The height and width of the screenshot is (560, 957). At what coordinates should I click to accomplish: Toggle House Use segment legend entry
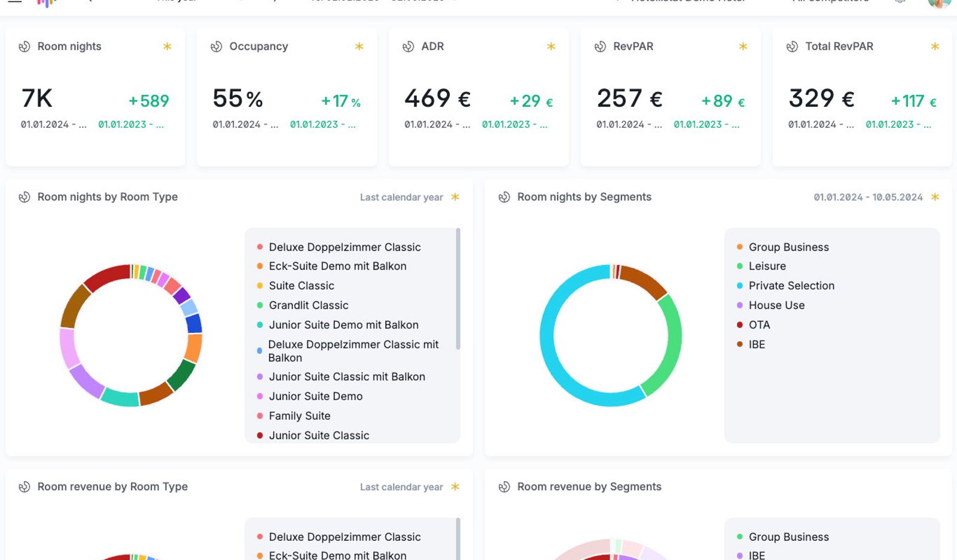click(x=771, y=305)
